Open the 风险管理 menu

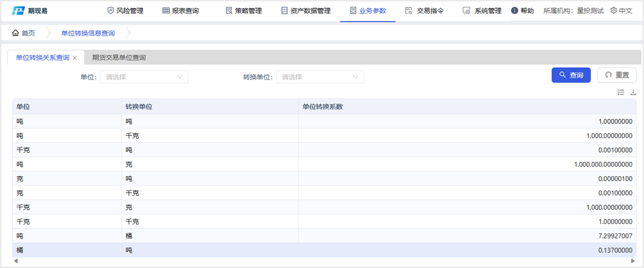[125, 11]
